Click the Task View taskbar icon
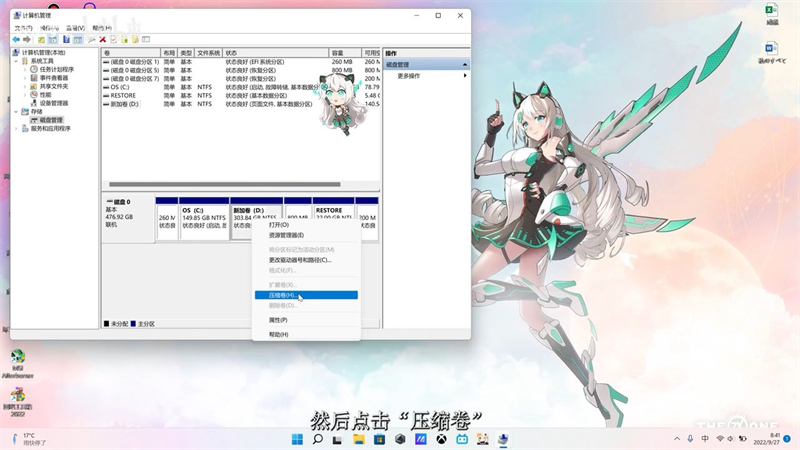The image size is (800, 450). pos(338,439)
